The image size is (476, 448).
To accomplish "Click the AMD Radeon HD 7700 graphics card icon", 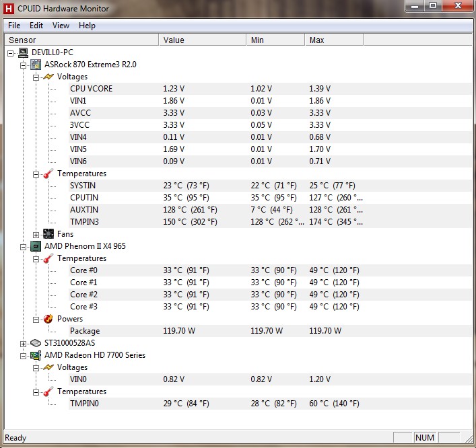I will pyautogui.click(x=36, y=355).
